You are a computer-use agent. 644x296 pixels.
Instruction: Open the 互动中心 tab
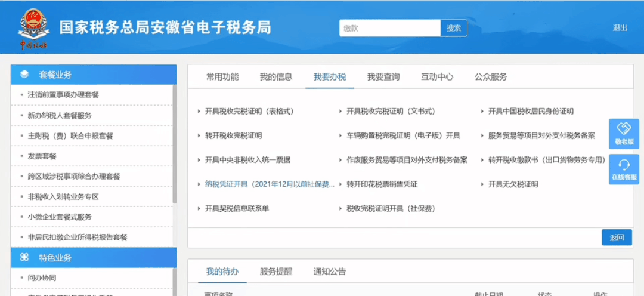(x=438, y=77)
